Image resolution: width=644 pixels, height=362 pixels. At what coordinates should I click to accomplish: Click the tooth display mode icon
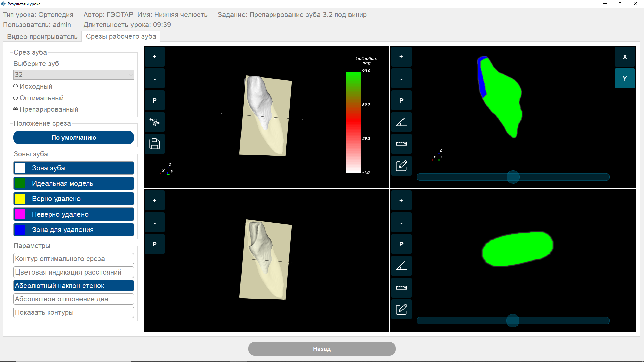pyautogui.click(x=154, y=122)
